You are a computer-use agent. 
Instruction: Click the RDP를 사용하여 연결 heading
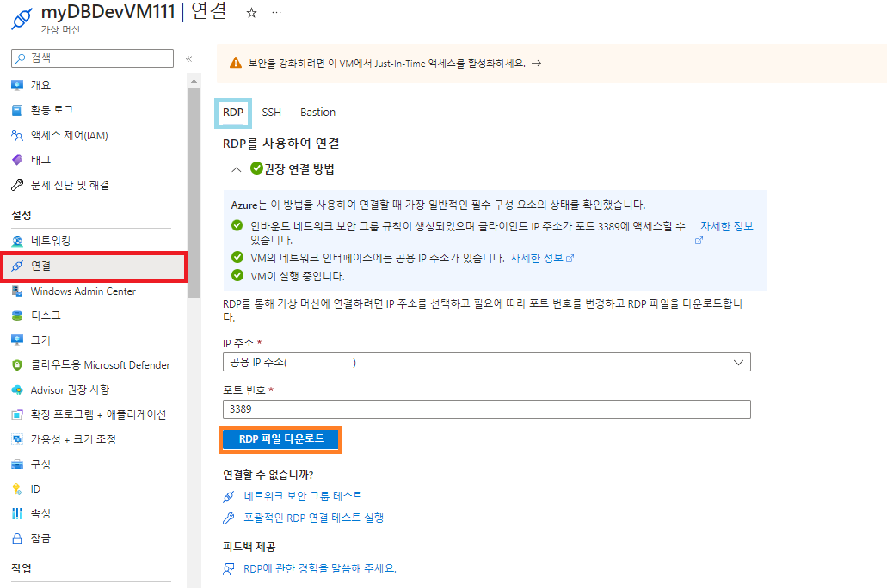click(x=281, y=144)
